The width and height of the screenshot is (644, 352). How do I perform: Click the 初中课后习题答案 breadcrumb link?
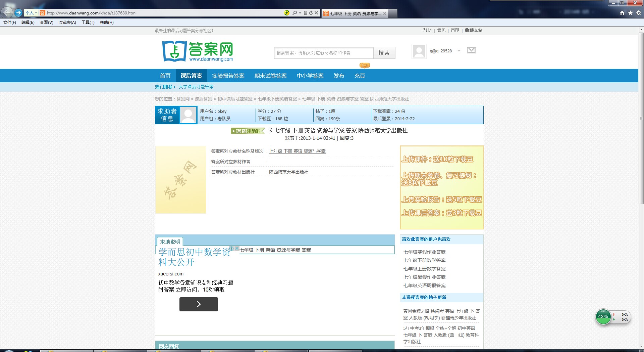[x=235, y=99]
